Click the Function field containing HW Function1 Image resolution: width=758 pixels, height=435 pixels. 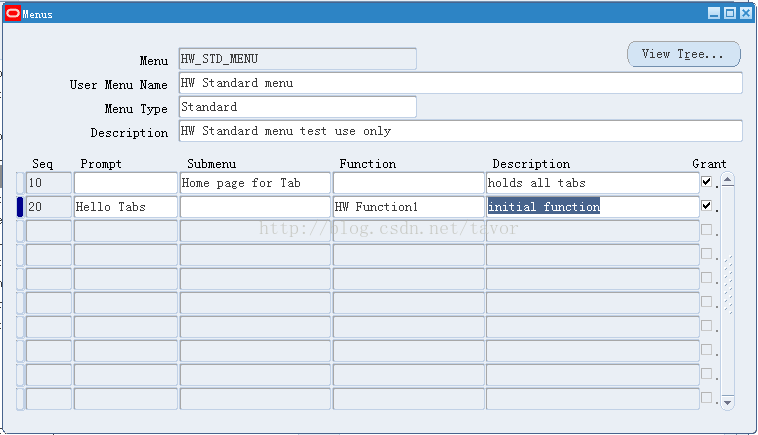point(408,207)
